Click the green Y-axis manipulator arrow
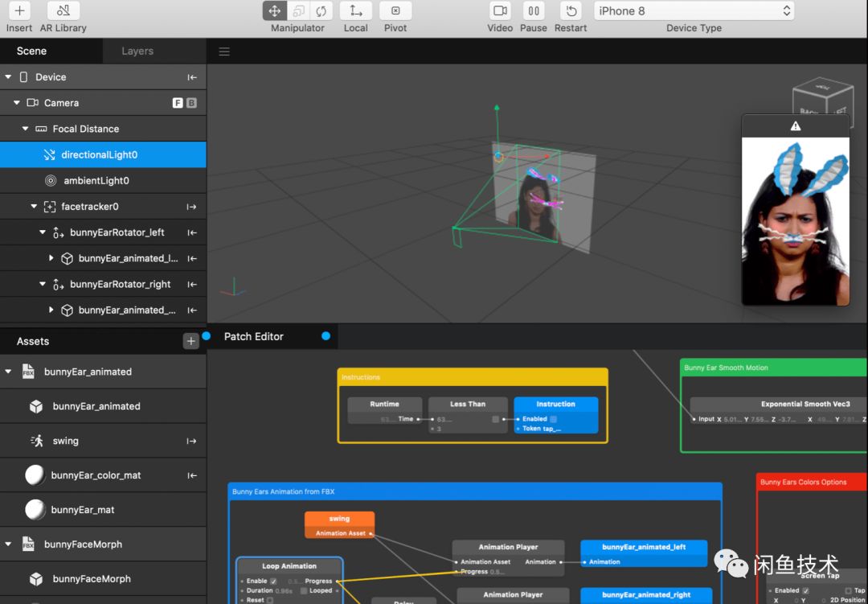Screen dimensions: 868x604 pos(497,108)
